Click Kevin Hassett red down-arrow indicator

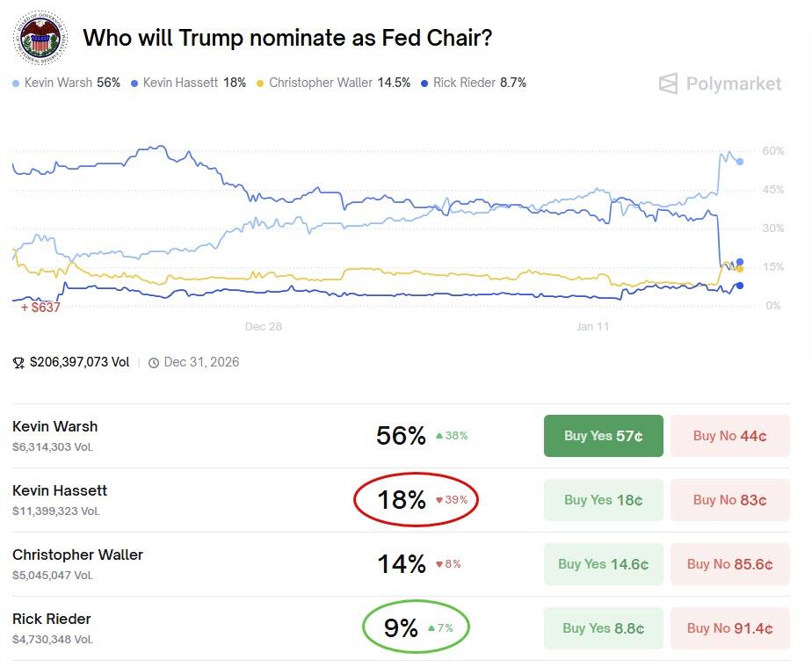tap(439, 500)
